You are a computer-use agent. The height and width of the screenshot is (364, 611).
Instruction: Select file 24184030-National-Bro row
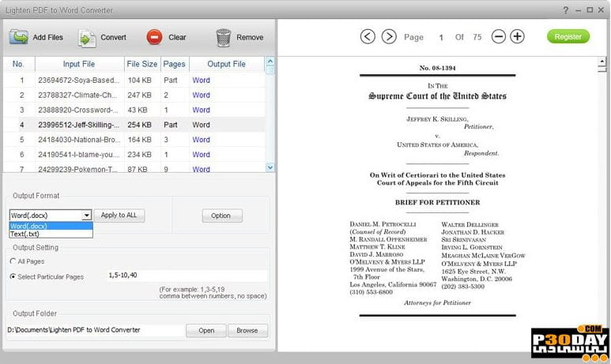click(134, 140)
